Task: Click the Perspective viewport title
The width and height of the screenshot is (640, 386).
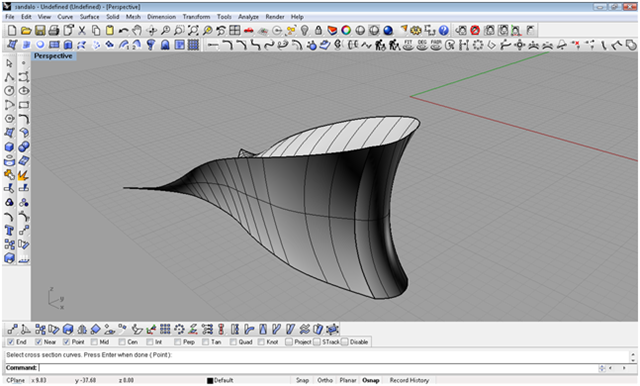Action: (x=53, y=56)
